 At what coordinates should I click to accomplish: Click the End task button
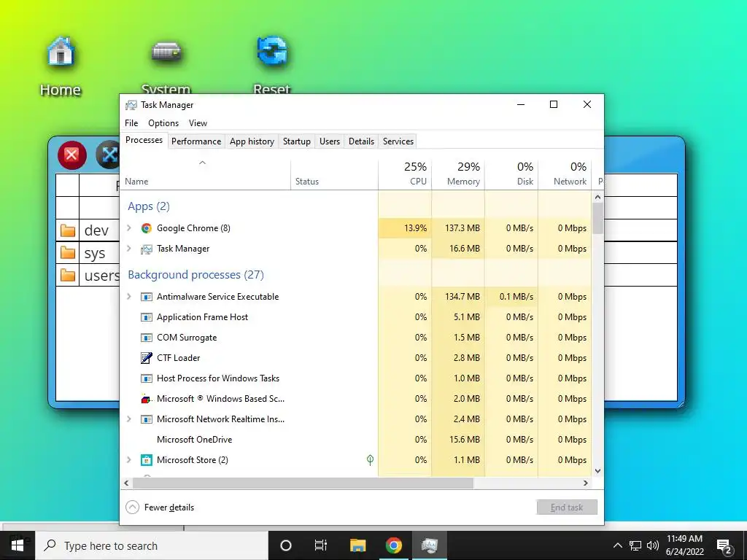coord(567,507)
